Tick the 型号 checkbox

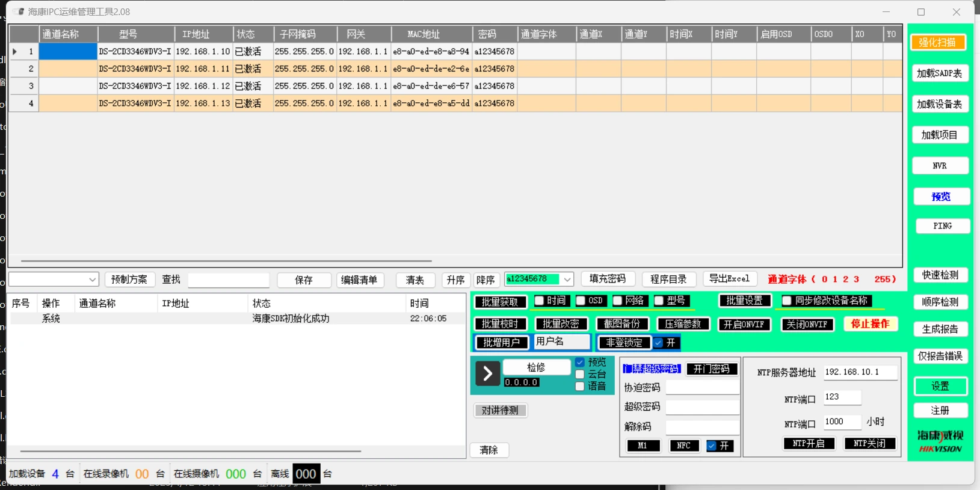click(x=659, y=301)
